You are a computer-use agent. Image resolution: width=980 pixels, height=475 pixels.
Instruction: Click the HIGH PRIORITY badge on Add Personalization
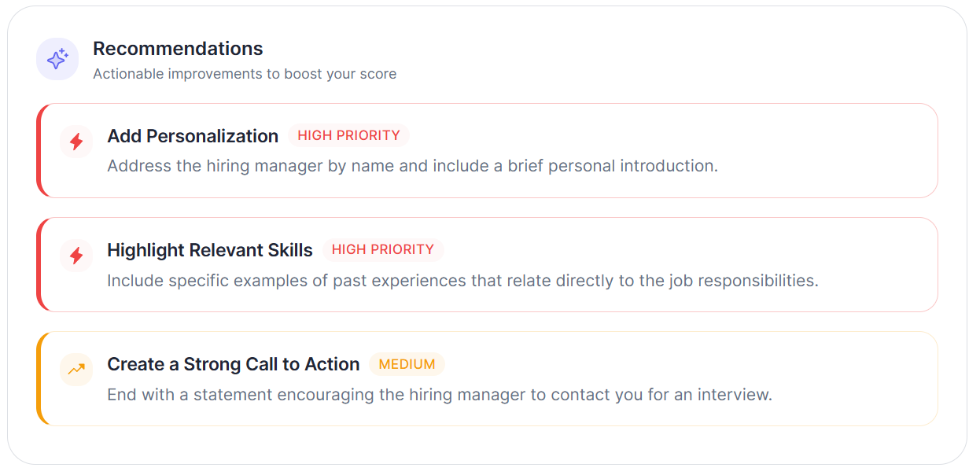(x=349, y=135)
